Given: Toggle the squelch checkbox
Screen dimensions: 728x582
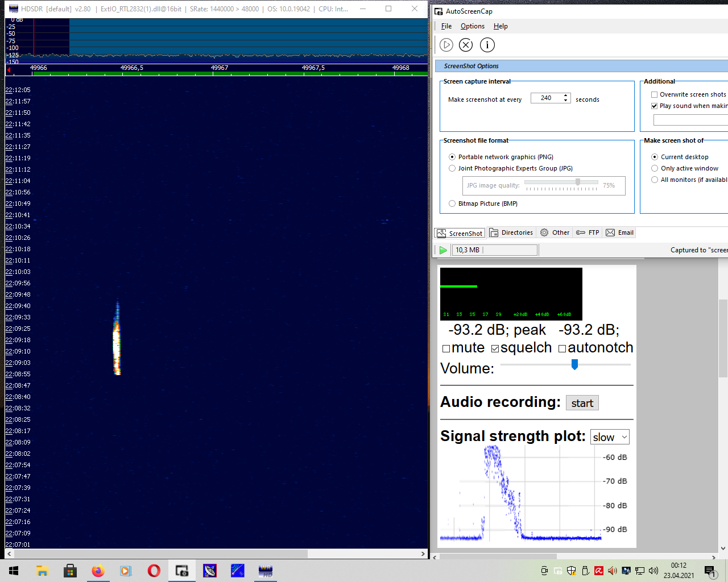Looking at the screenshot, I should point(495,348).
